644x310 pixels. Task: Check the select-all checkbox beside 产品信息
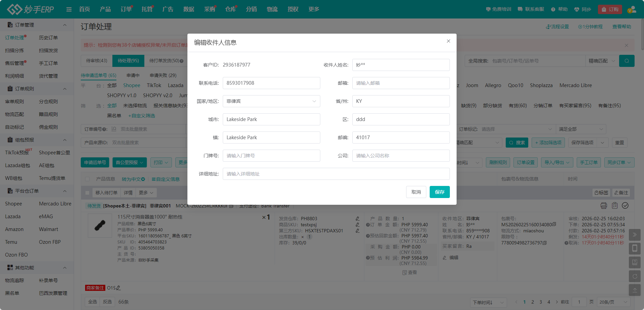tap(87, 179)
